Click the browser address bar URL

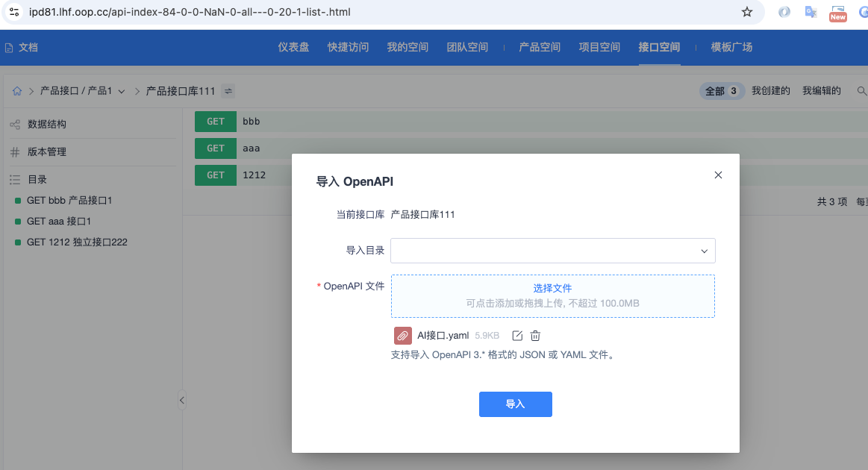[190, 12]
